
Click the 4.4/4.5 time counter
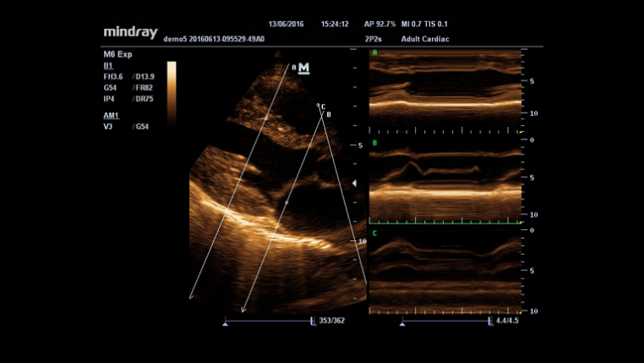tap(507, 322)
